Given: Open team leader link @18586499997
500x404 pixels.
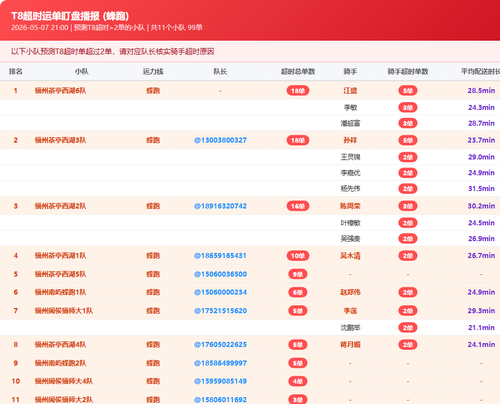Looking at the screenshot, I should click(x=220, y=363).
